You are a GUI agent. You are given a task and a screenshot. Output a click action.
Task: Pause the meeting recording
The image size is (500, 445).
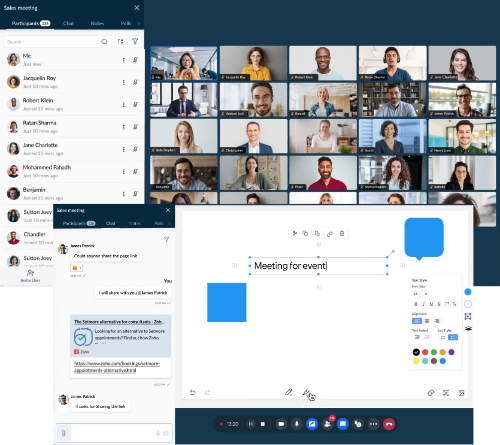click(x=250, y=424)
